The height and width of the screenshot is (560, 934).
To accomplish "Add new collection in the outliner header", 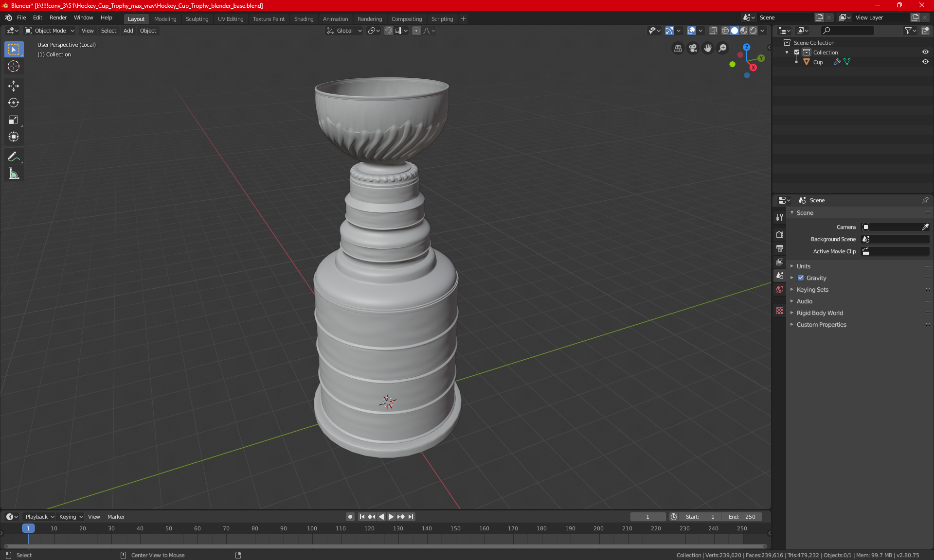I will click(x=925, y=31).
